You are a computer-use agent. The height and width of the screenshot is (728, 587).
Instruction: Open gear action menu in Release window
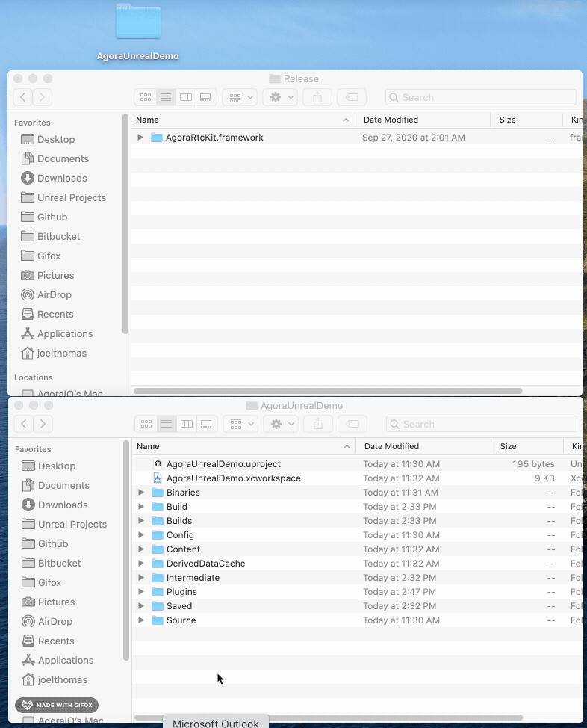280,97
